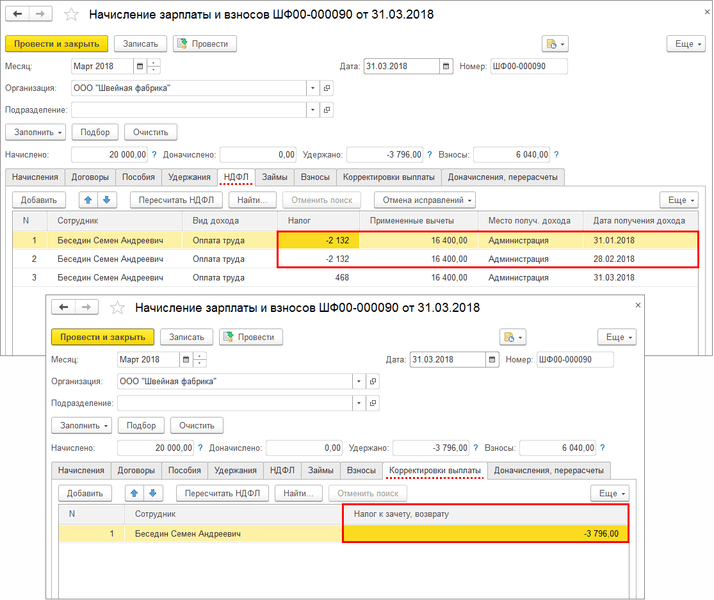Open the Организация dropdown list in the front window
This screenshot has width=714, height=600.
point(359,381)
